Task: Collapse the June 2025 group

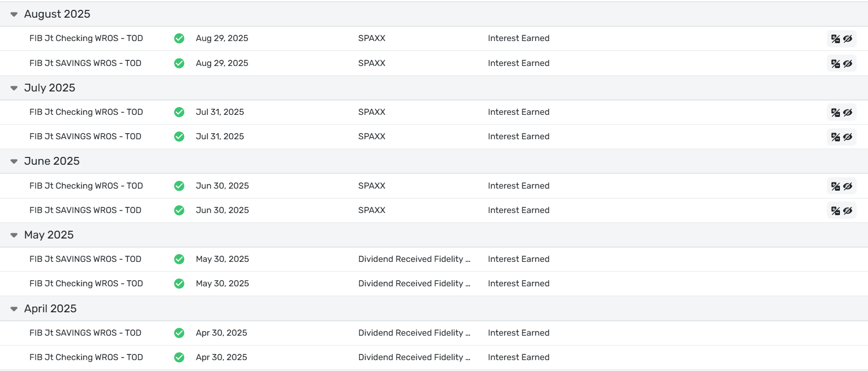Action: pos(14,162)
